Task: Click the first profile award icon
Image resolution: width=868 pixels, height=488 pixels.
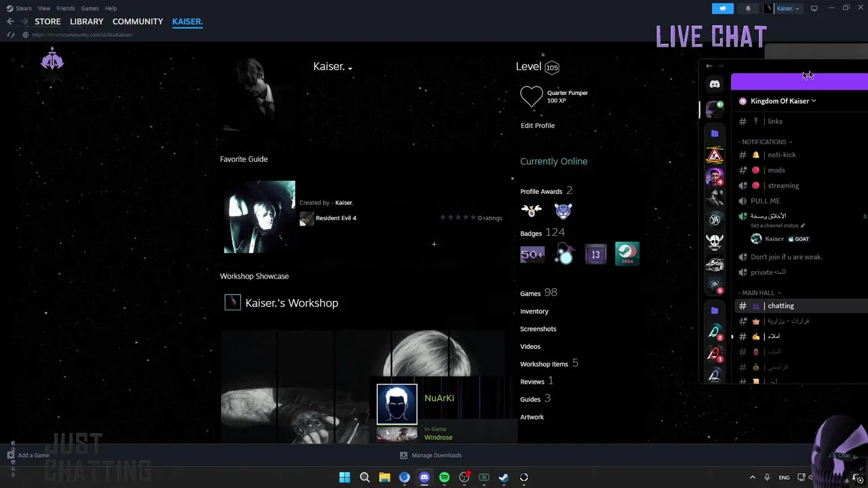Action: click(x=532, y=211)
